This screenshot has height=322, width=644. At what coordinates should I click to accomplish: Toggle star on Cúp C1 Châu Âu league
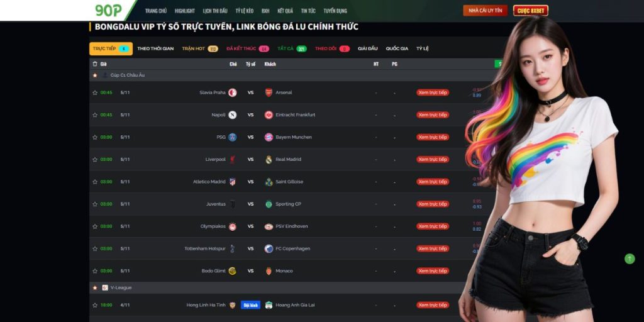tap(95, 75)
